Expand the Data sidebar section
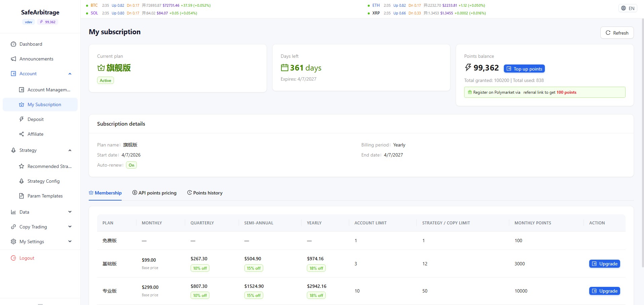The width and height of the screenshot is (644, 305). tap(70, 212)
